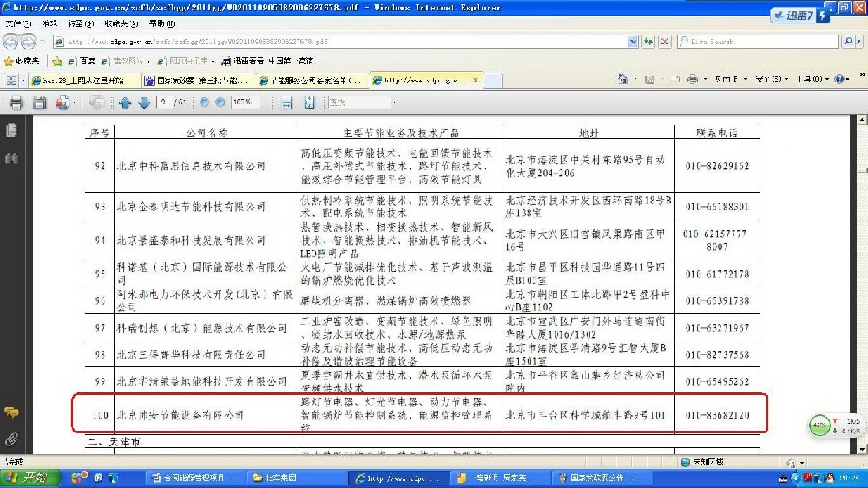The width and height of the screenshot is (868, 488).
Task: Click the PDF save (floppy disk) icon
Action: (39, 102)
